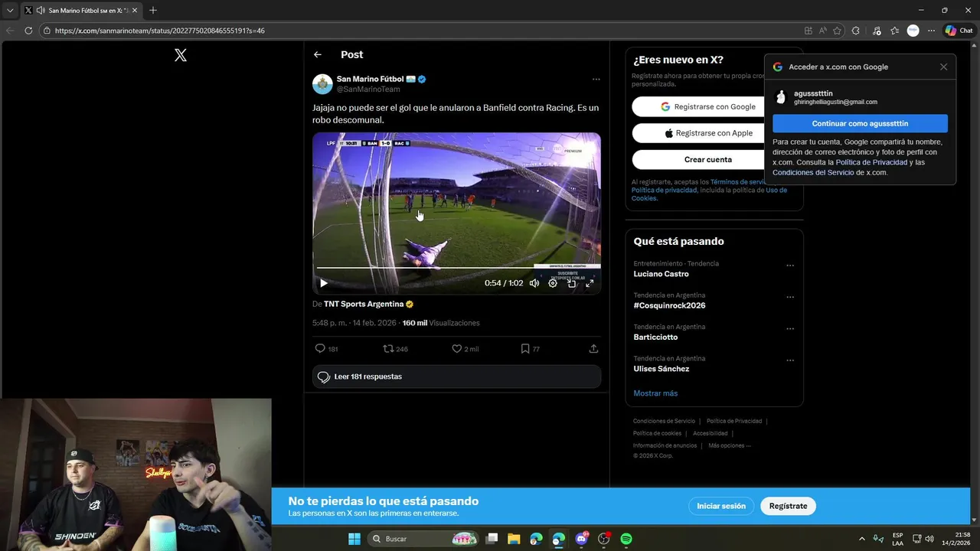Open options for Barticciotto trend
This screenshot has height=551, width=980.
(790, 329)
